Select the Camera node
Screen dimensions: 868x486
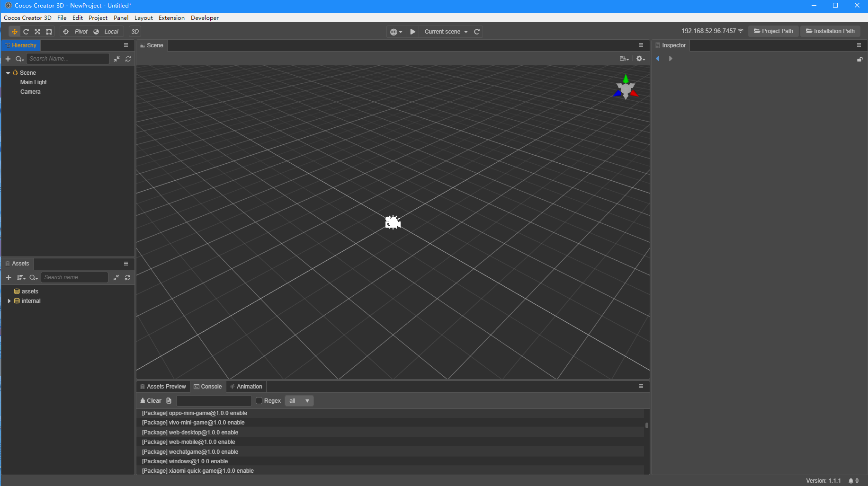pos(30,92)
